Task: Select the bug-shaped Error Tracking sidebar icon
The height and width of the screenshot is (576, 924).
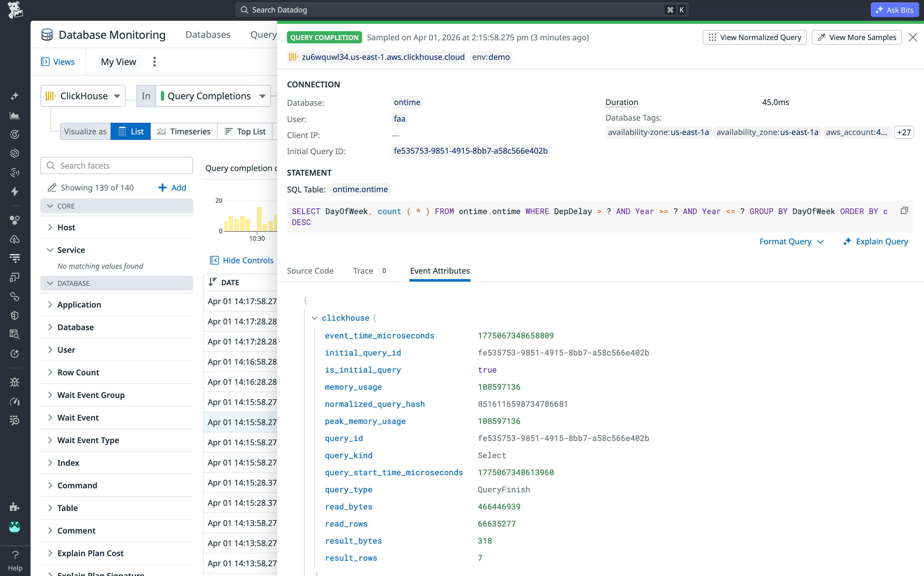Action: pos(15,382)
